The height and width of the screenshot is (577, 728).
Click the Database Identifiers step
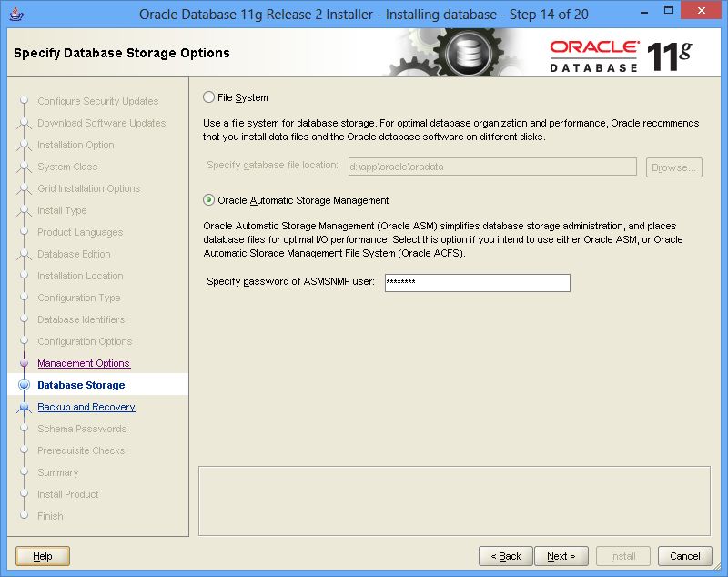tap(81, 319)
